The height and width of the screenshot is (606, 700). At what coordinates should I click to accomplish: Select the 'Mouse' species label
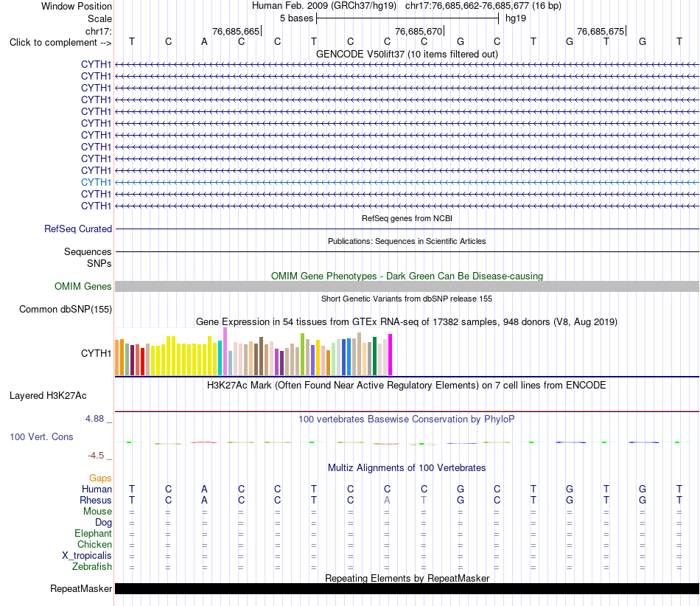(x=97, y=512)
